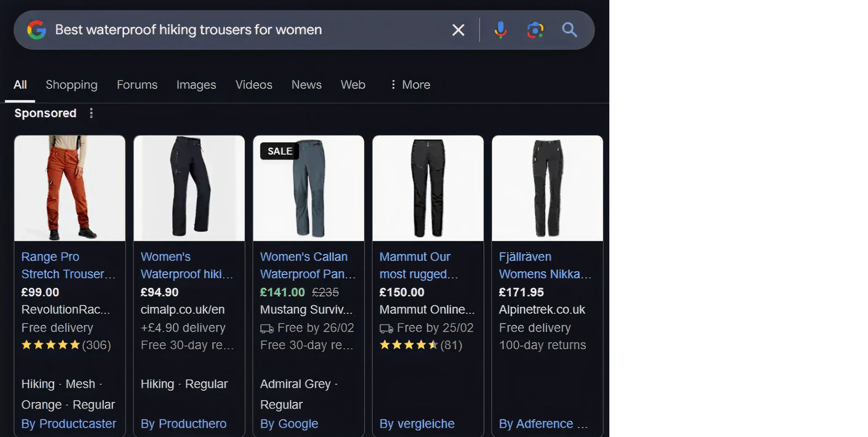Click By vergleiche attribution link
868x437 pixels.
point(417,424)
